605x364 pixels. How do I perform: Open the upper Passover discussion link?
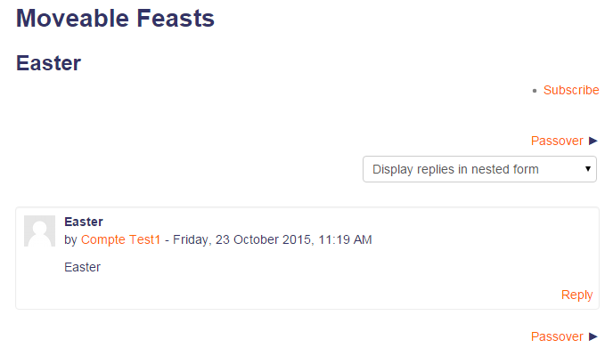coord(557,141)
